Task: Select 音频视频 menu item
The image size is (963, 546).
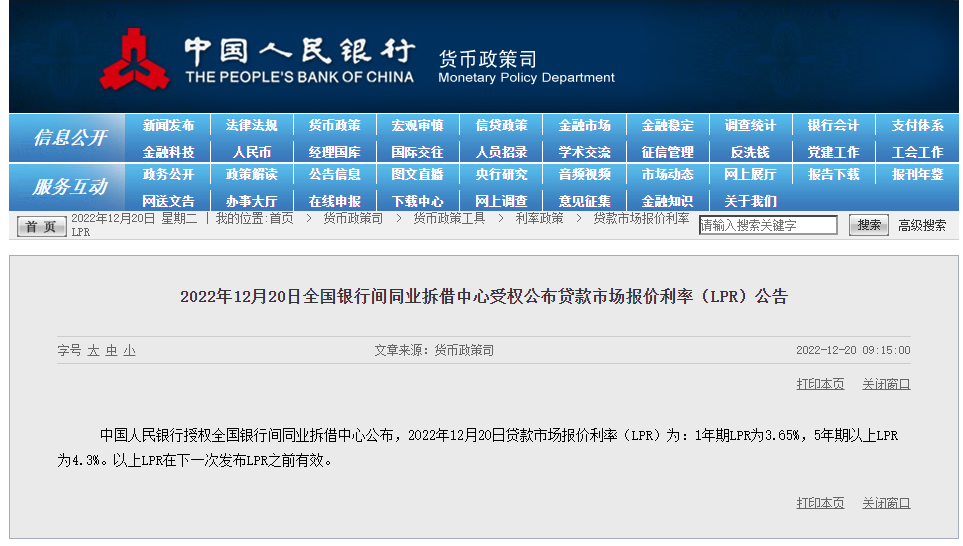Action: pyautogui.click(x=585, y=174)
